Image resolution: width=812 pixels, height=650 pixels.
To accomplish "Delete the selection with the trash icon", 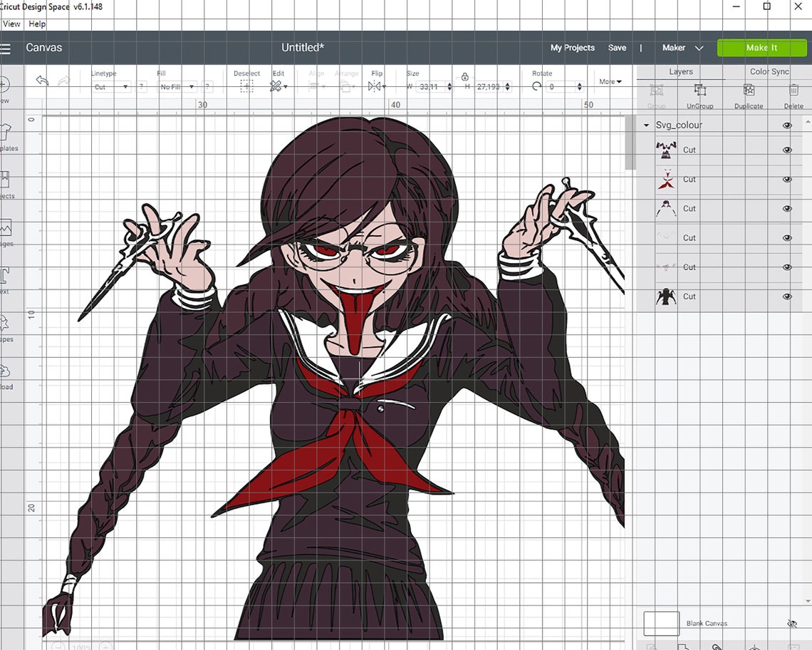I will click(x=794, y=91).
